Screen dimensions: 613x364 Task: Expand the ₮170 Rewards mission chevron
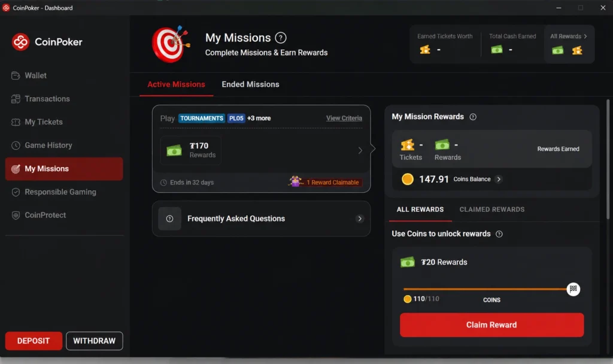[x=360, y=150]
